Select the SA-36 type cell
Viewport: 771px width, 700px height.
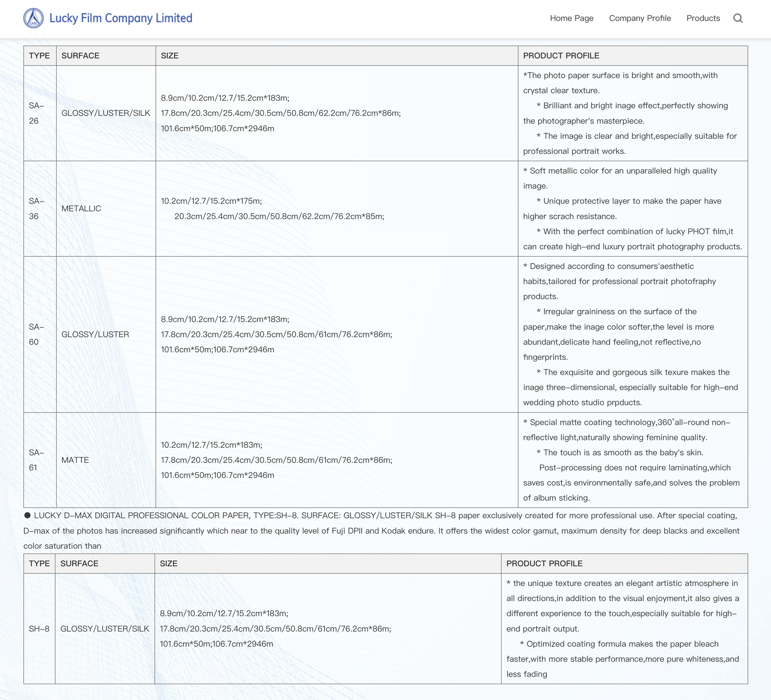[40, 209]
